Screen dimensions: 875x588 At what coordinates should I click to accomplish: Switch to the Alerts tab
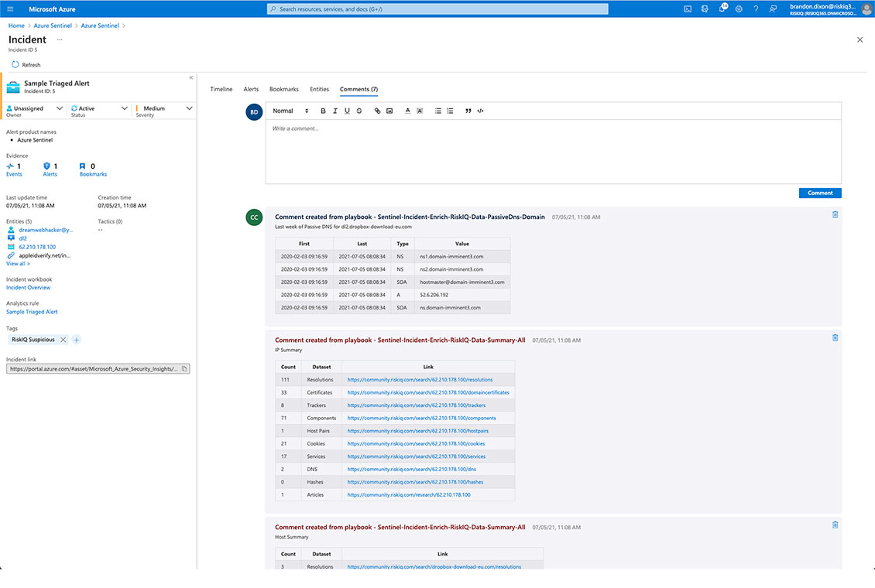click(251, 89)
